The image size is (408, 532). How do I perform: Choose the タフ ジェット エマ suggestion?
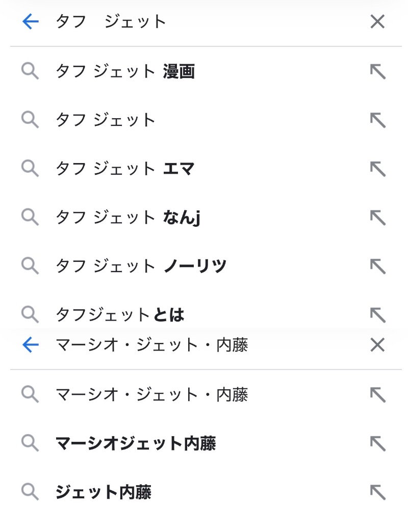point(125,169)
